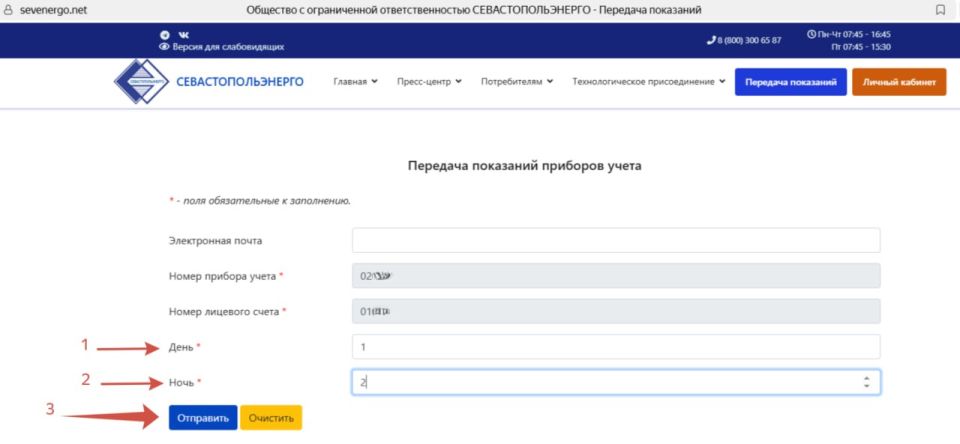The image size is (960, 444).
Task: Click the Электронная почта input field
Action: (x=615, y=240)
